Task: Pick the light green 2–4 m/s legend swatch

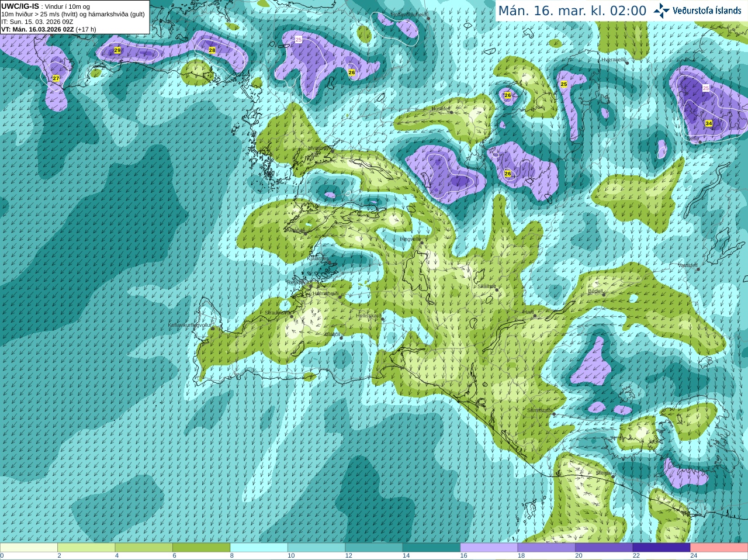Action: 86,548
